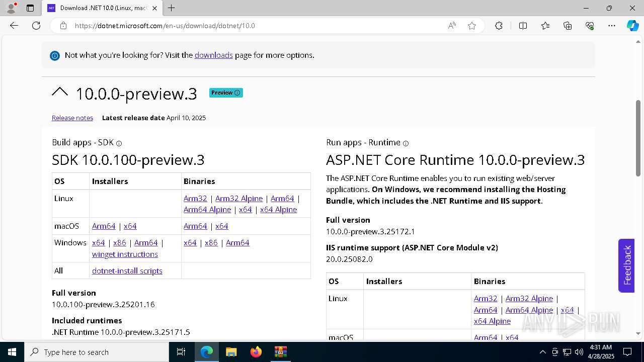The height and width of the screenshot is (362, 644).
Task: Collapse the 10.0.0-preview.3 section
Action: 60,93
